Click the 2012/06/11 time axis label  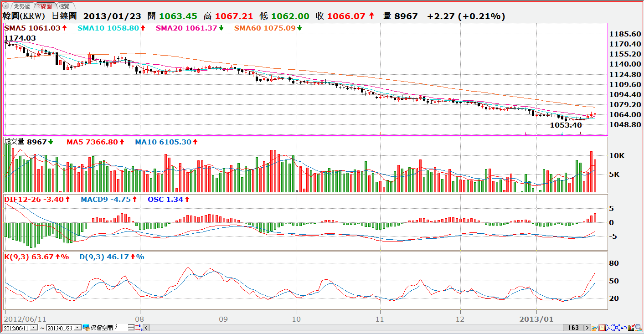tap(25, 319)
